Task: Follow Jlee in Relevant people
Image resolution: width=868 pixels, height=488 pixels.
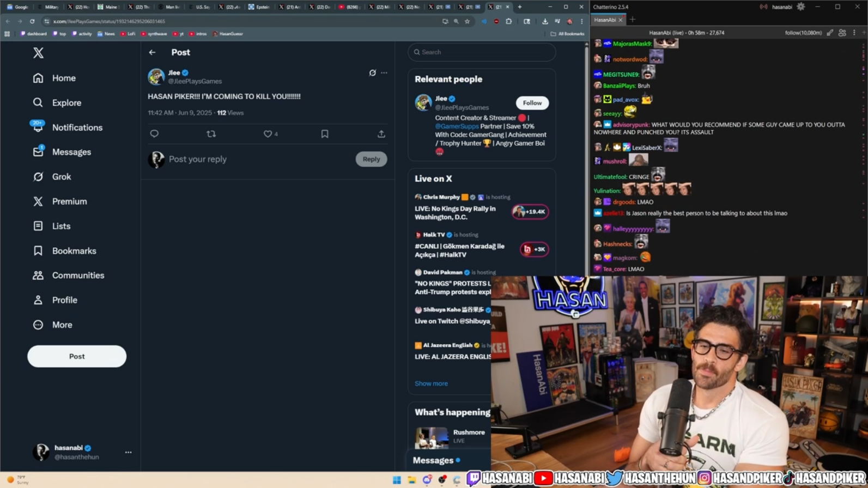Action: coord(532,103)
